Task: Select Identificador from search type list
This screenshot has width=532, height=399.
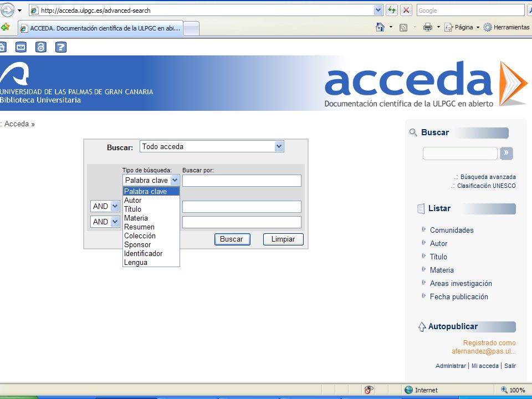Action: tap(151, 253)
